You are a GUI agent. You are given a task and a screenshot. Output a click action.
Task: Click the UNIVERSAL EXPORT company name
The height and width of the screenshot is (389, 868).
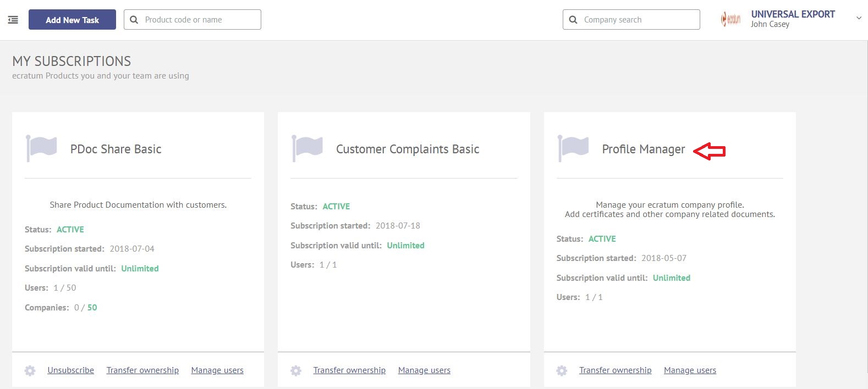[793, 14]
